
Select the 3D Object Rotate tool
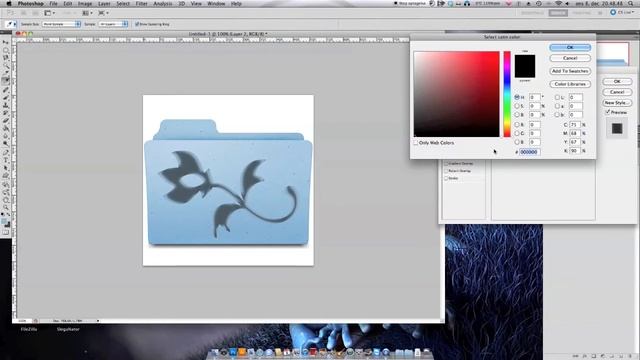[x=6, y=184]
